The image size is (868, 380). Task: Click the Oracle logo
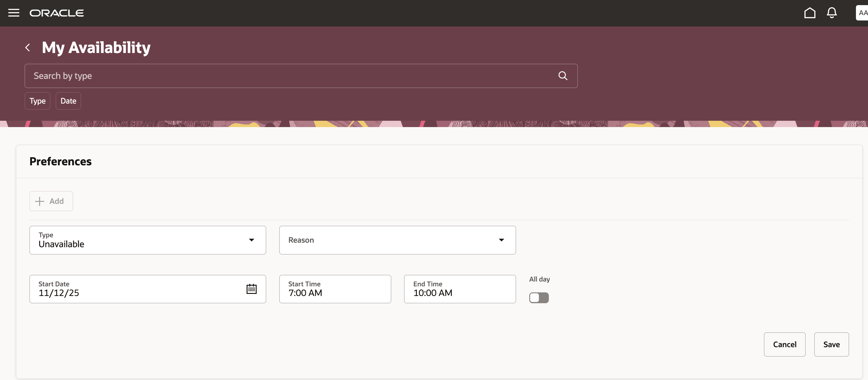pos(57,13)
